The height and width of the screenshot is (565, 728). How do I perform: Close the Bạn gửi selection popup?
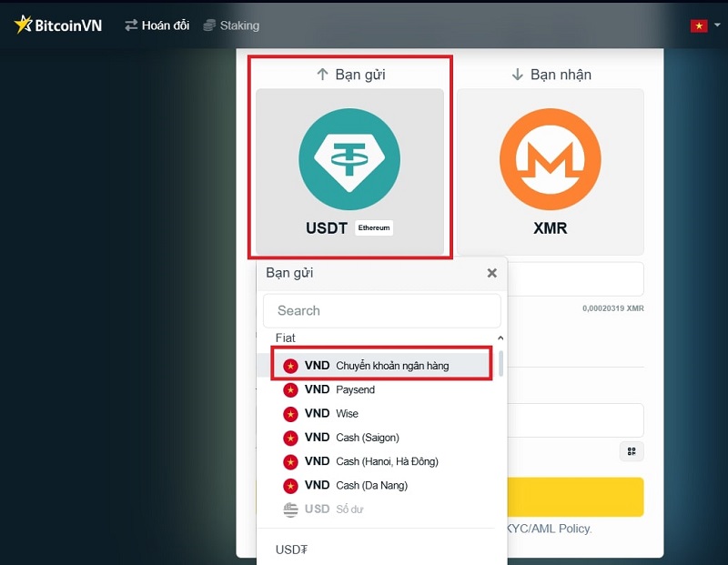tap(491, 273)
